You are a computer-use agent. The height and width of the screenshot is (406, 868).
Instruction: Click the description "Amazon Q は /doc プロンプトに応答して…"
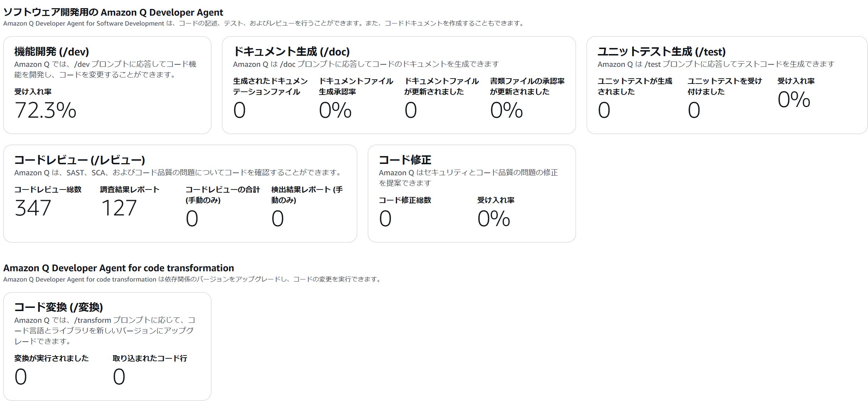(366, 64)
